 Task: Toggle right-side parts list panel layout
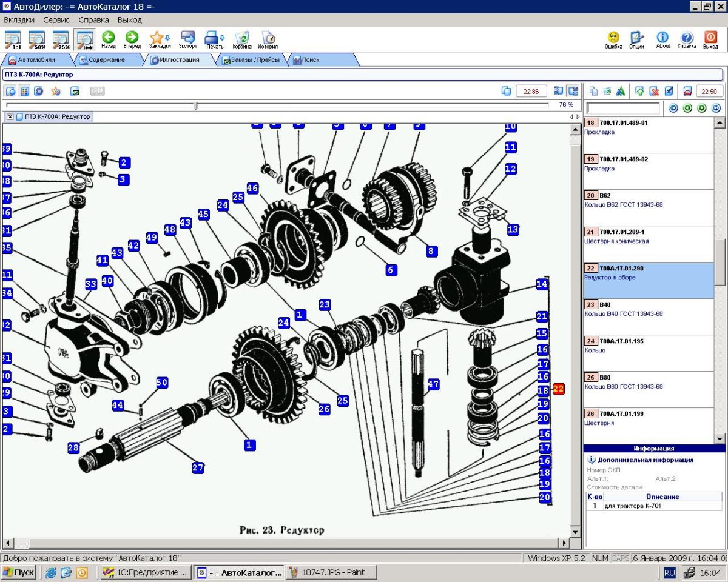(573, 91)
